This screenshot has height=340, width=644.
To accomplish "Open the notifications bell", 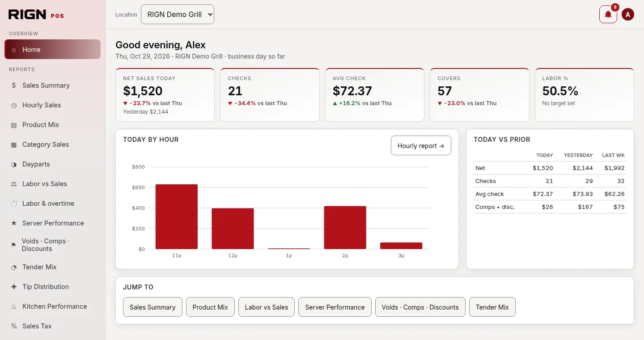I will 608,14.
